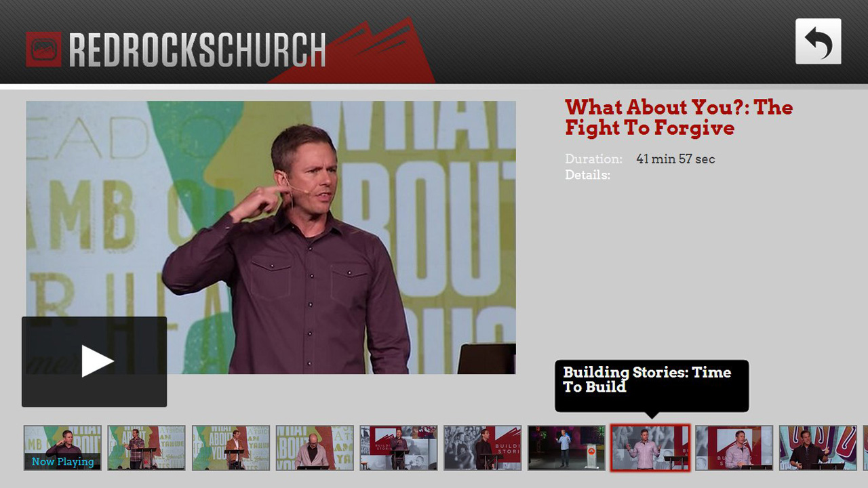Click the Details label
This screenshot has height=488, width=868.
[x=587, y=175]
